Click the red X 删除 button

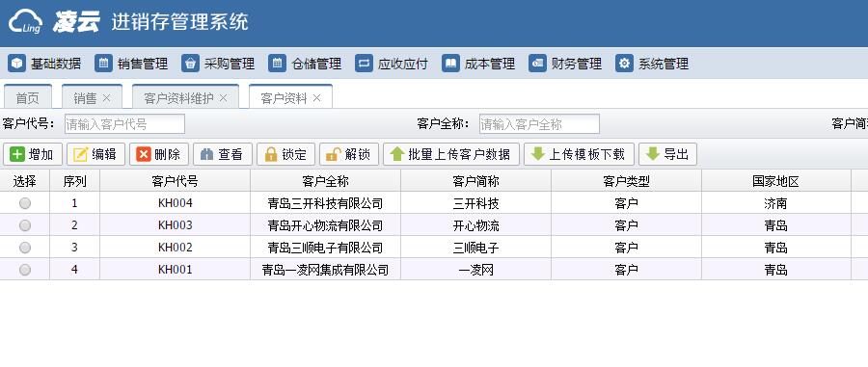coord(159,154)
